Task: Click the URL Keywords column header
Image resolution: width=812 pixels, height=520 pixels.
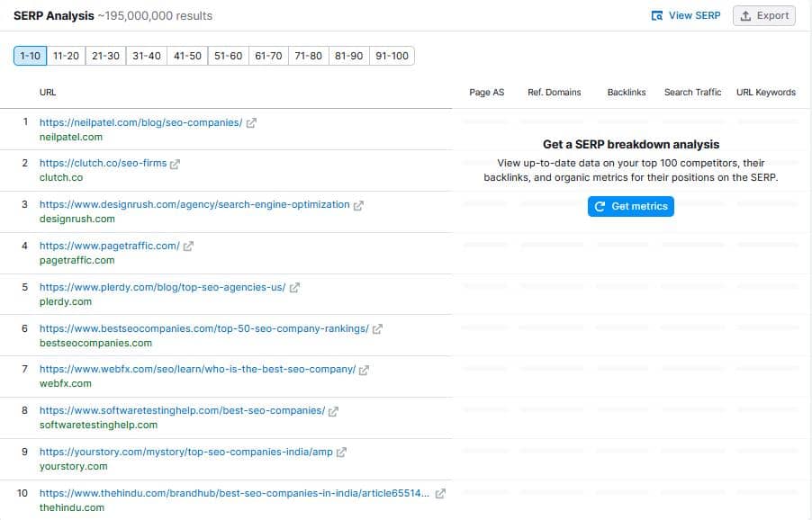Action: 766,92
